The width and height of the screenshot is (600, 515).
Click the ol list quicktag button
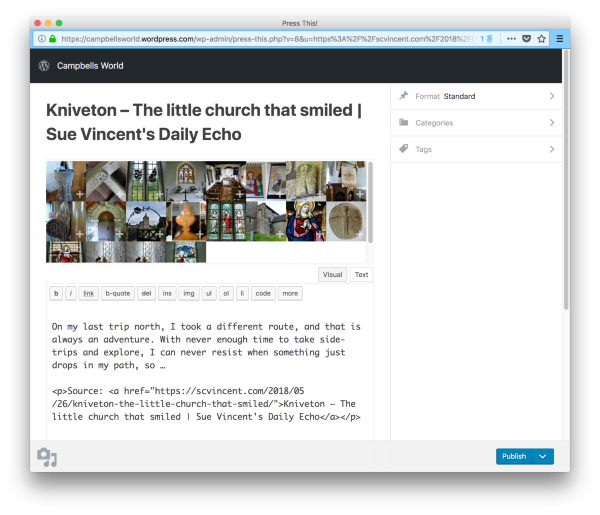pos(226,293)
